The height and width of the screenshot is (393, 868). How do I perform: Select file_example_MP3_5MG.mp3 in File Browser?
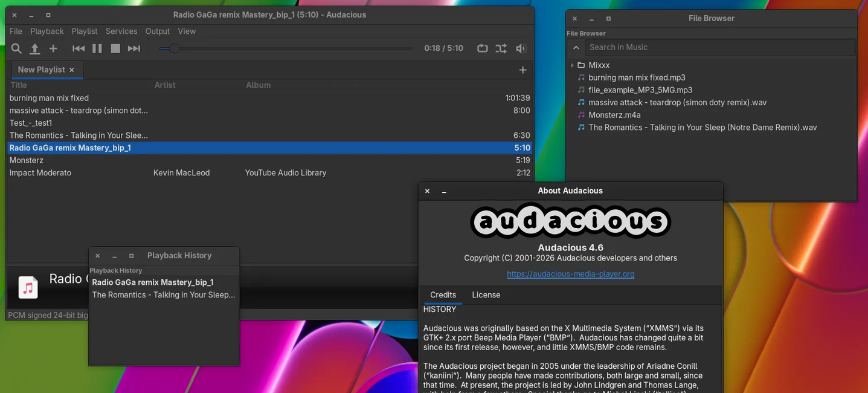(x=640, y=90)
